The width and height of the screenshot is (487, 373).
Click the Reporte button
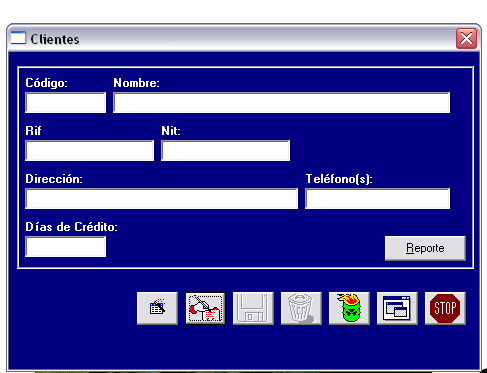tap(425, 248)
